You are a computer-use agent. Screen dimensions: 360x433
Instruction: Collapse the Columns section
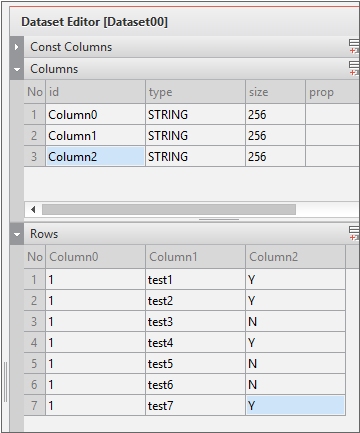(x=17, y=69)
